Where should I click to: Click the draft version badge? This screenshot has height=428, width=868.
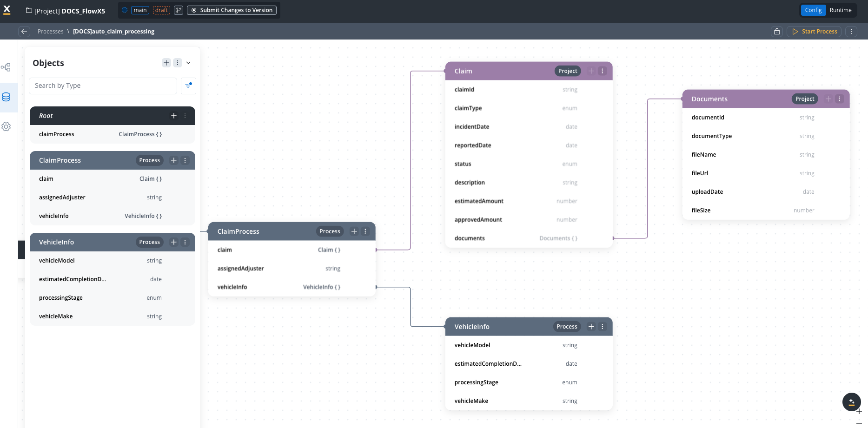[161, 10]
